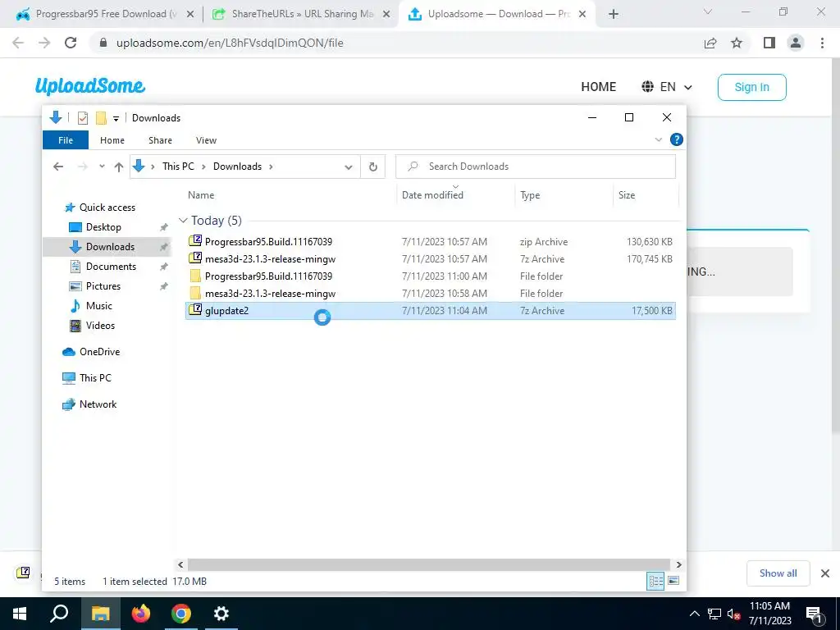
Task: Expand the Explorer ribbon chevron
Action: pos(659,139)
